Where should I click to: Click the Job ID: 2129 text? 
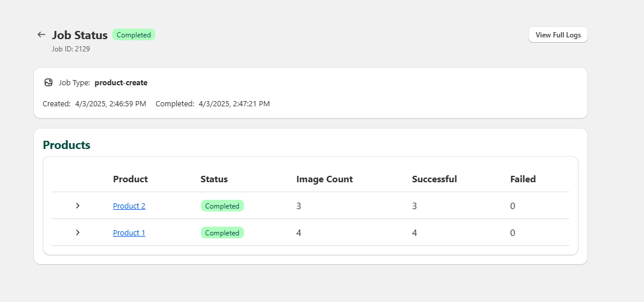[x=71, y=49]
